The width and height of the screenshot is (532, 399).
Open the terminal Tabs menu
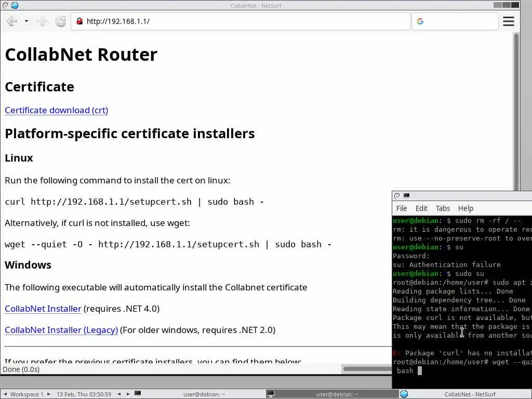pyautogui.click(x=443, y=208)
